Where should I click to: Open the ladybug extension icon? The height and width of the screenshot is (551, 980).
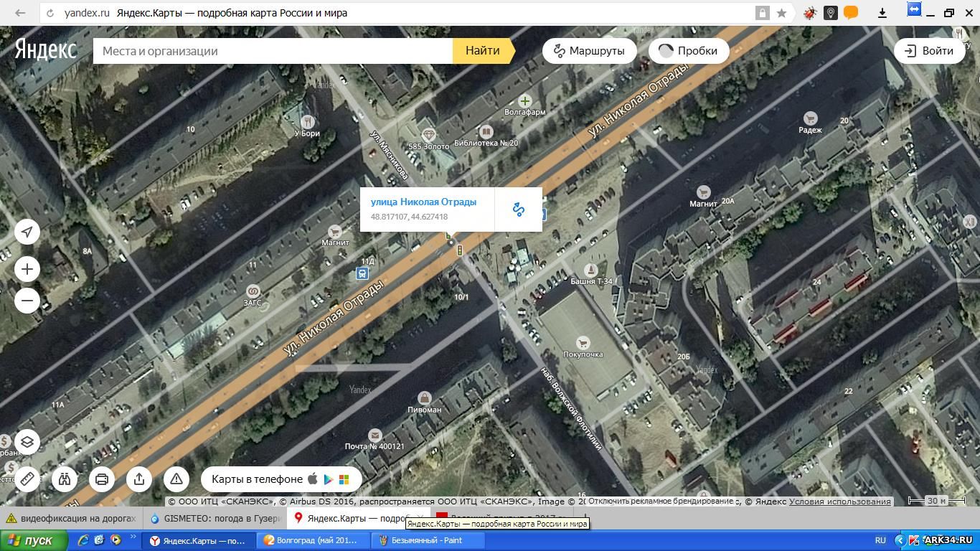coord(810,13)
